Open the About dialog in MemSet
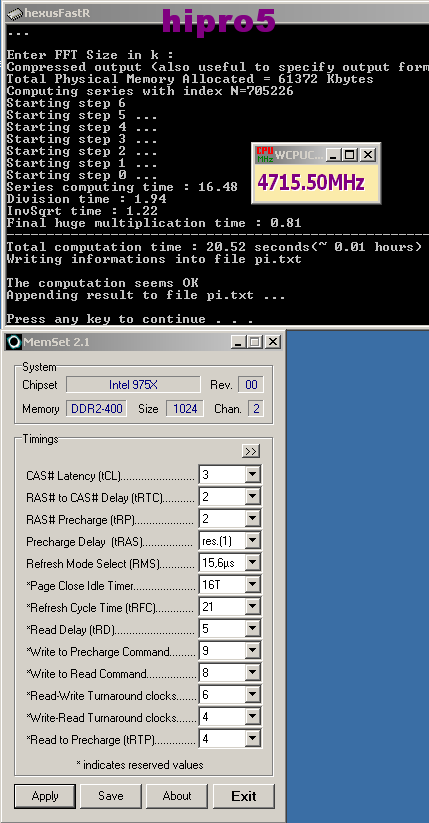This screenshot has height=823, width=429. (177, 796)
